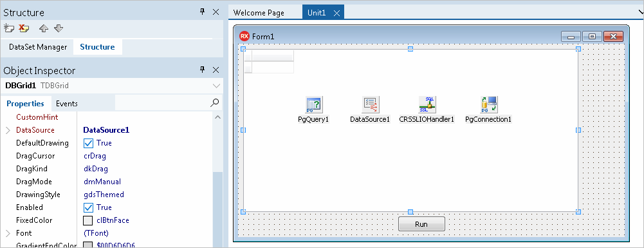Open the DBGrid1 component selector dropdown
Image resolution: width=644 pixels, height=248 pixels.
[x=216, y=86]
